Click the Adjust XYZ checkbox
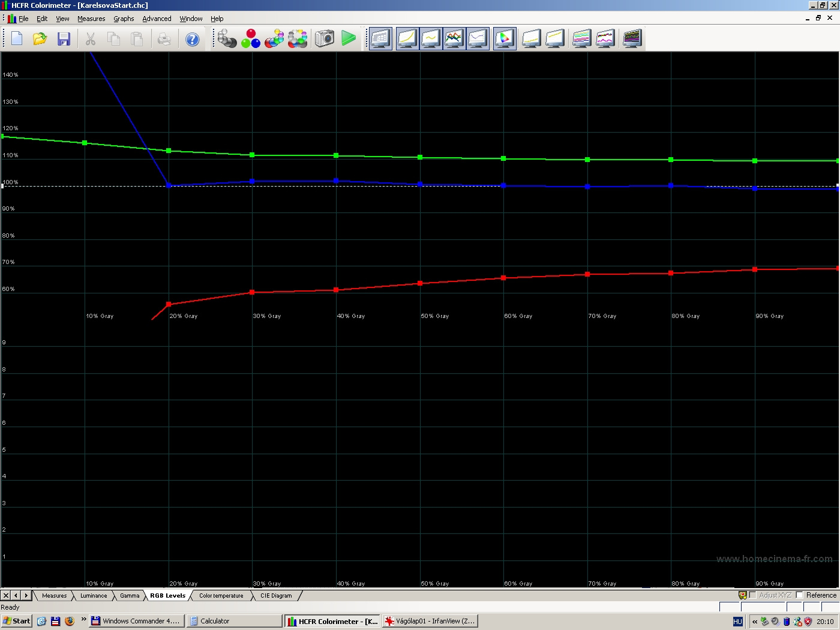This screenshot has height=630, width=840. [752, 595]
